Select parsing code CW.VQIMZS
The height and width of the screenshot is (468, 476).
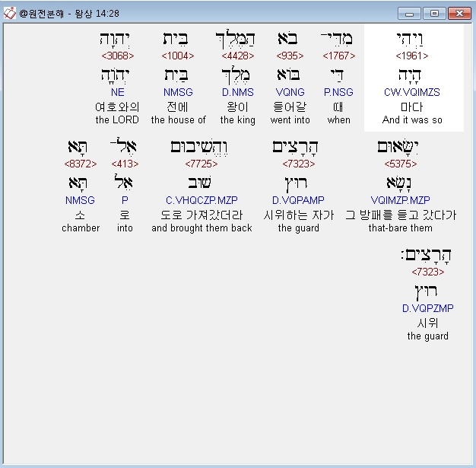(412, 92)
